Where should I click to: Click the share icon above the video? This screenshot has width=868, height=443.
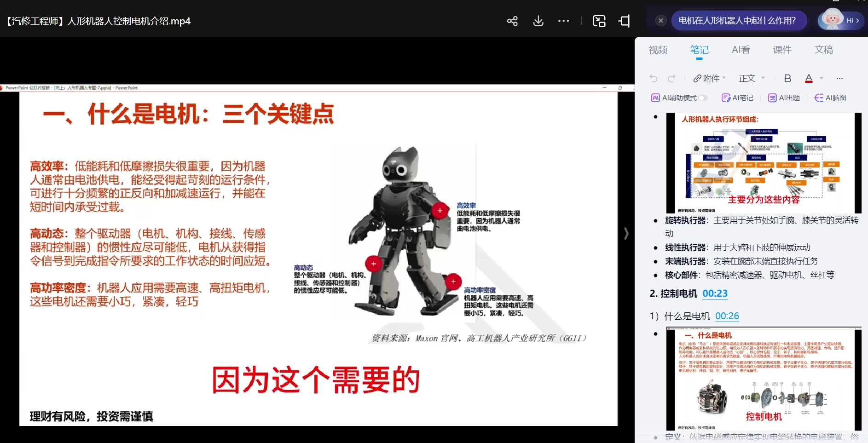coord(512,21)
